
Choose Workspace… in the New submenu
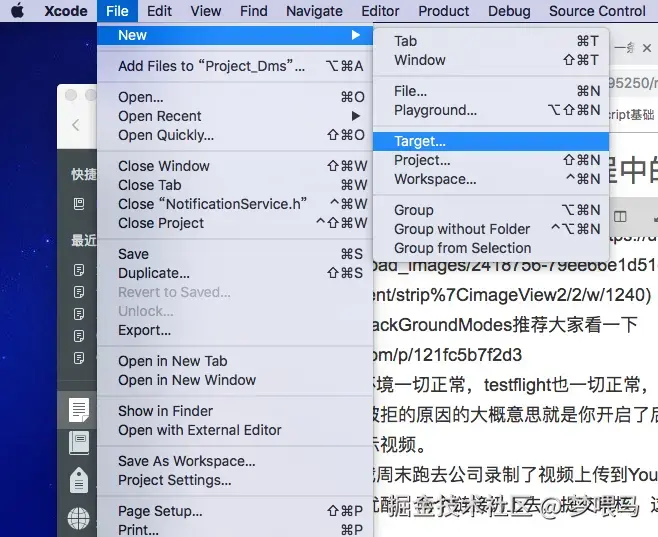coord(491,179)
